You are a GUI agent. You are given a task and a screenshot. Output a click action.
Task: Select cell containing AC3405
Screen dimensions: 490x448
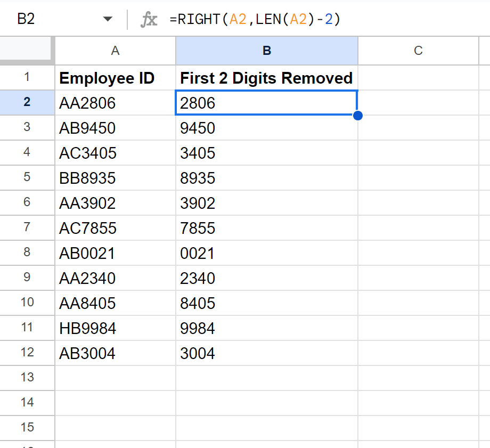(116, 152)
